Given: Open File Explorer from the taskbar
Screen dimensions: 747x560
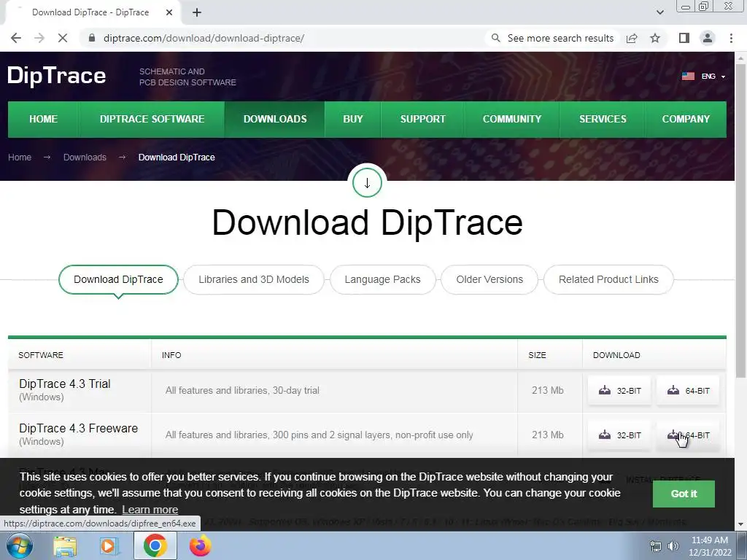Looking at the screenshot, I should tap(65, 545).
